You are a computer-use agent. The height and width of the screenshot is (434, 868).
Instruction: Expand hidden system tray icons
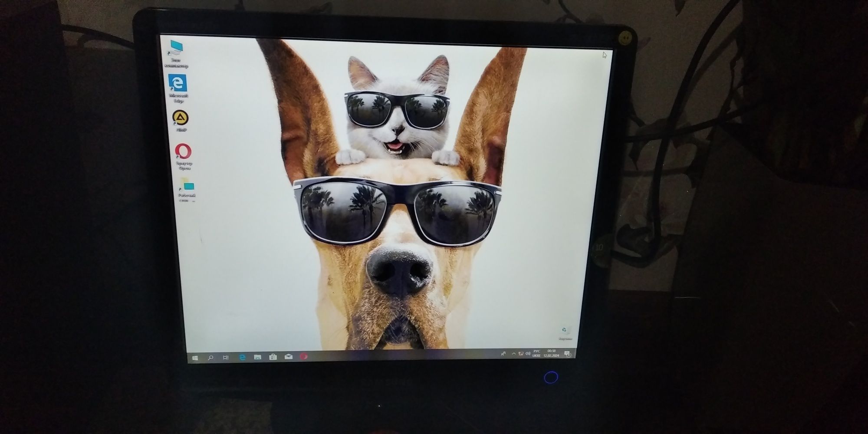pyautogui.click(x=514, y=354)
